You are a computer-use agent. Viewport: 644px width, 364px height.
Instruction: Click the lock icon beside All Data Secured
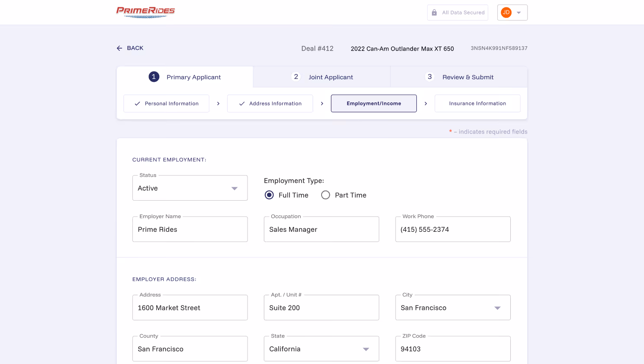coord(434,13)
